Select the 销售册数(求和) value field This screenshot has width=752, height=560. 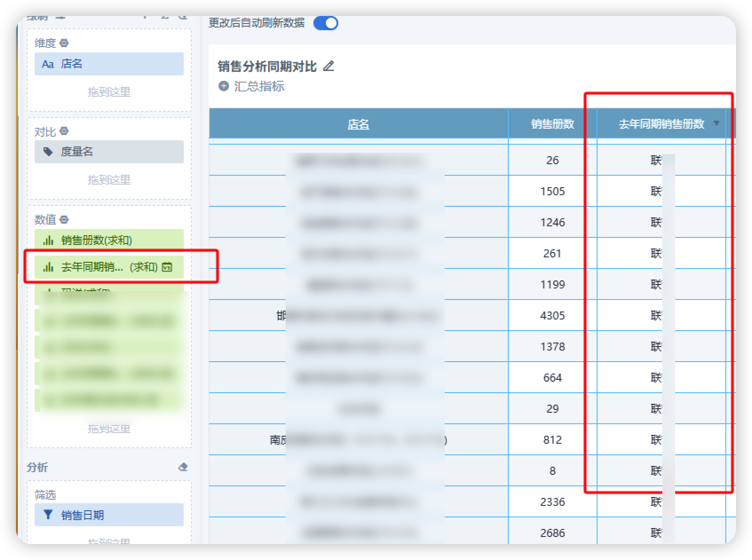click(x=109, y=241)
